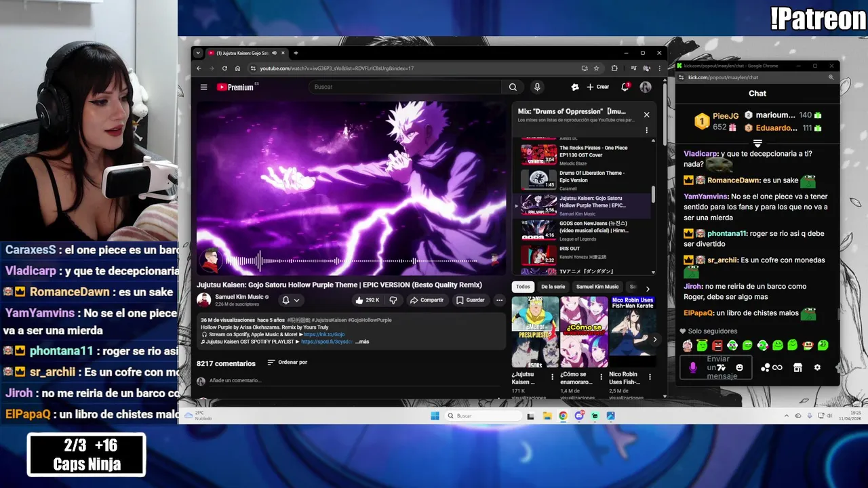
Task: Expand the Chrome tab search dropdown
Action: 198,53
